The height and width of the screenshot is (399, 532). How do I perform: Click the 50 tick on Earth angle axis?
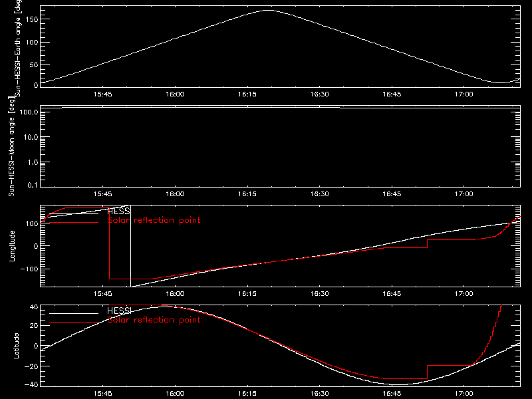click(34, 65)
